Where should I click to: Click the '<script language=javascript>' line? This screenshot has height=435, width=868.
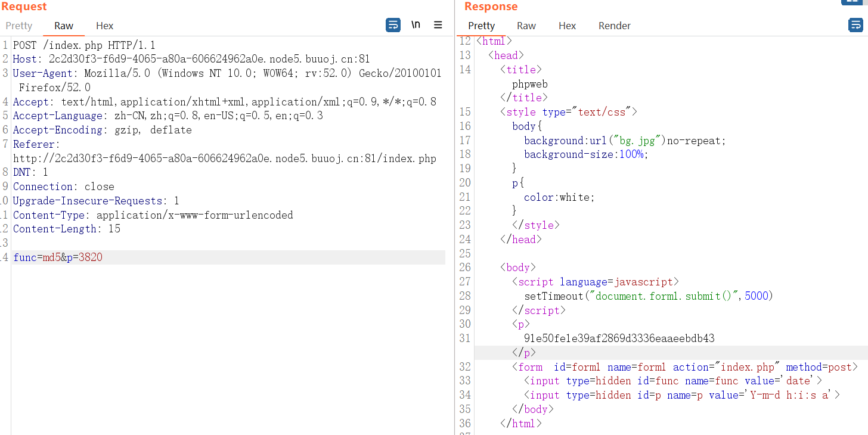coord(596,282)
